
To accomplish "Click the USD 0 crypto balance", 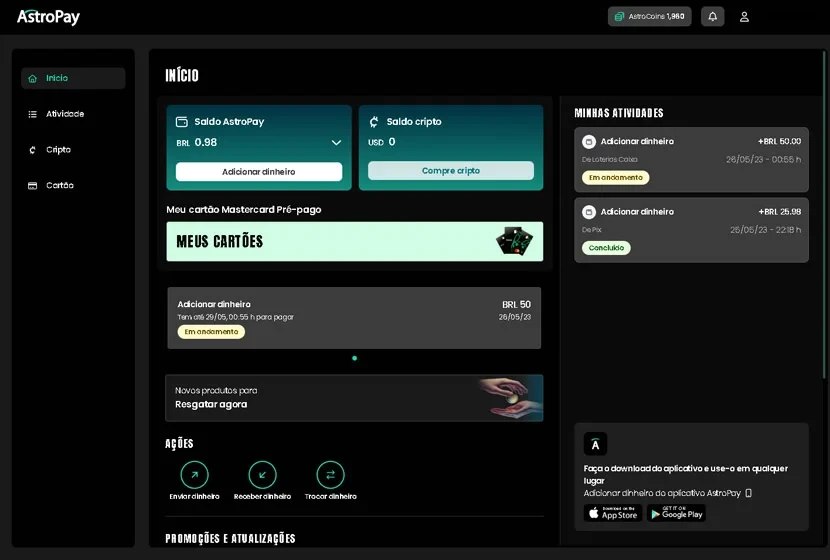I will [x=382, y=142].
